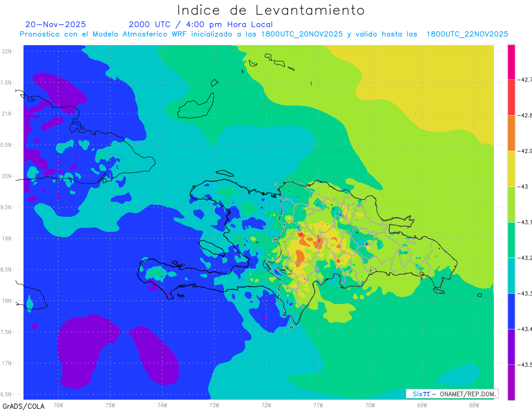Click the '21N' latitude label
This screenshot has width=532, height=411.
coord(7,114)
